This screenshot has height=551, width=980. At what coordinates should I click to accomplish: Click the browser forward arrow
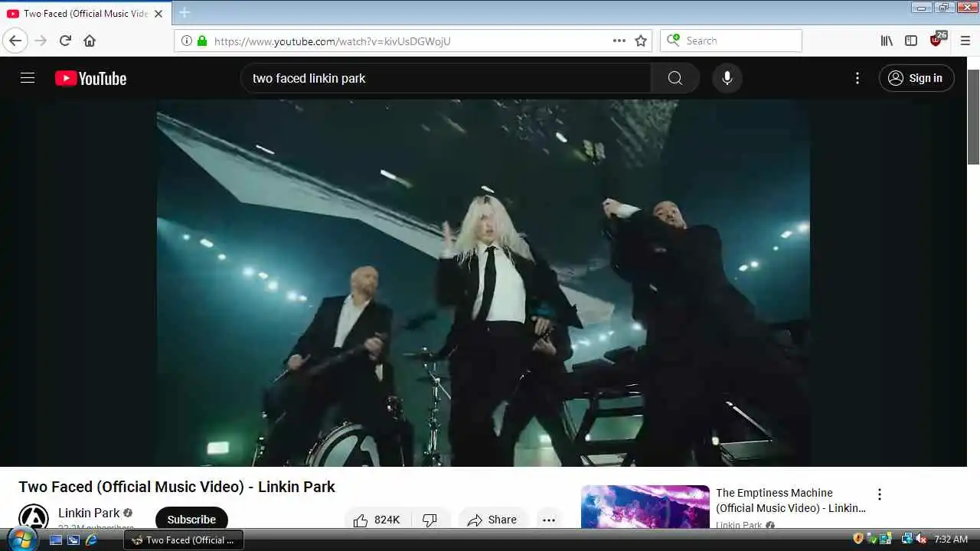(41, 41)
